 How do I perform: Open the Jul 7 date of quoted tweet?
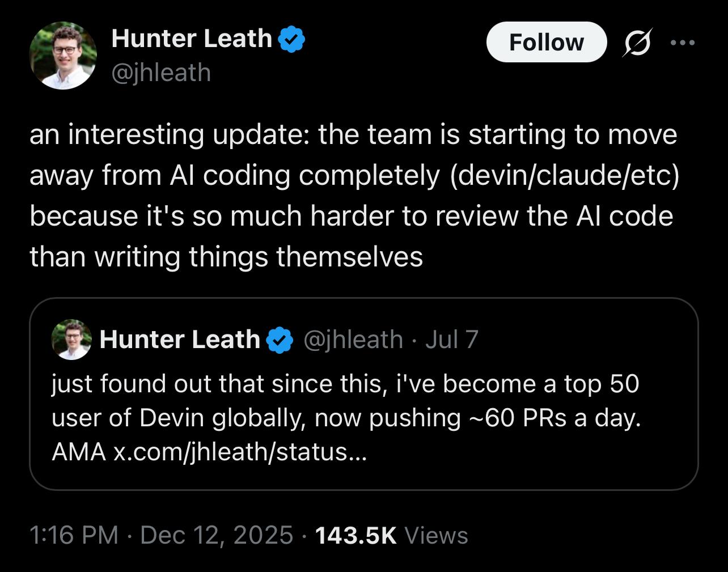[x=451, y=340]
